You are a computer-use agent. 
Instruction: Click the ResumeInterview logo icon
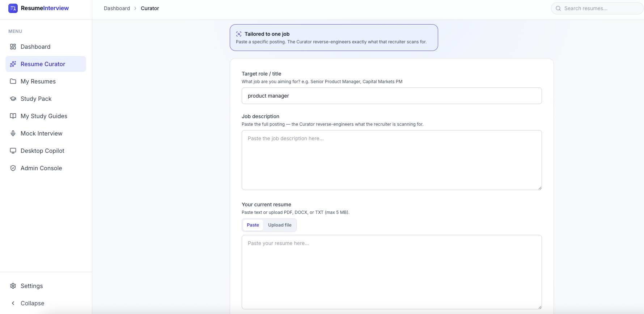point(13,8)
